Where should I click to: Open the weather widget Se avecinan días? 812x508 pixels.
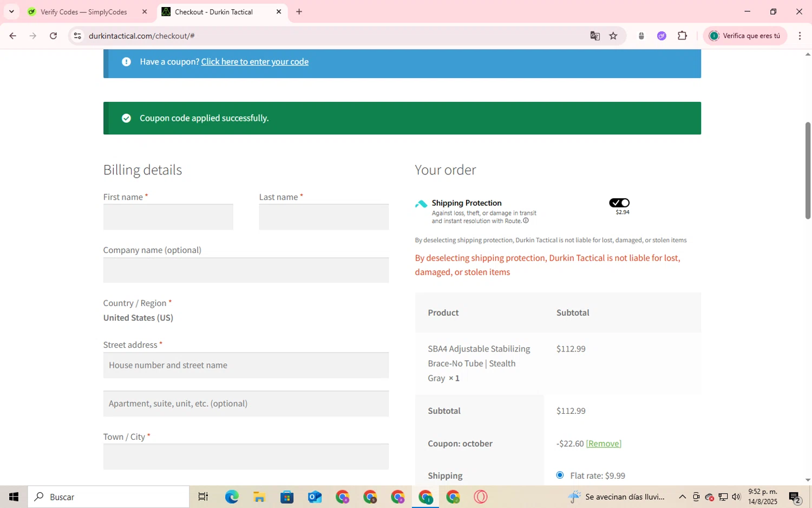pos(616,497)
